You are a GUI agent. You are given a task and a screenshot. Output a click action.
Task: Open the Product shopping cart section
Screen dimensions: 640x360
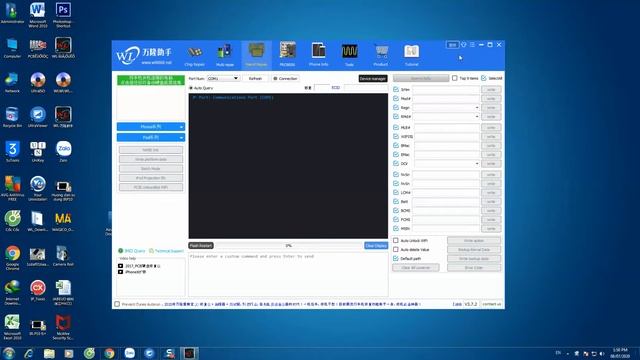[x=380, y=55]
